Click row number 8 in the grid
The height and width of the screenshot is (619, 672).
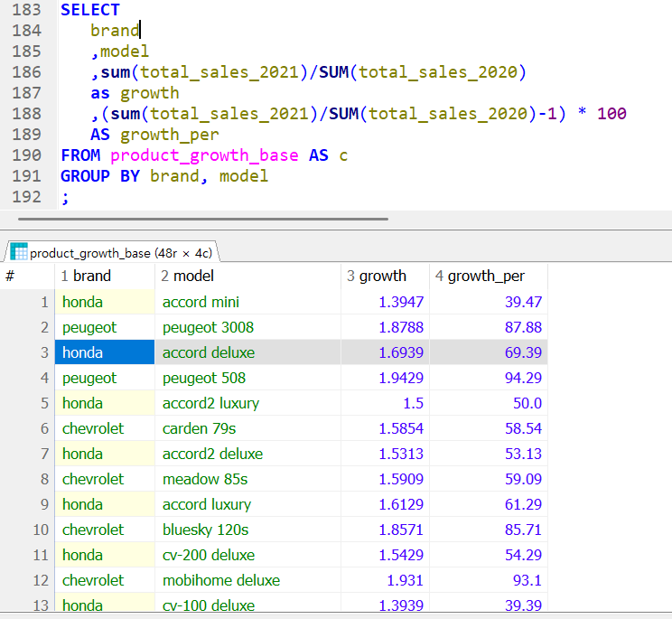click(x=27, y=479)
